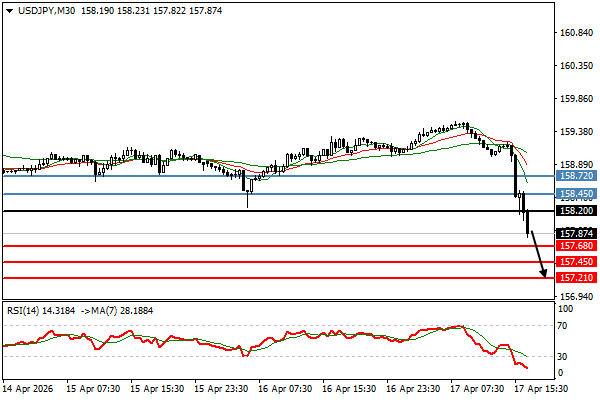The width and height of the screenshot is (600, 400).
Task: Click the black downward forecast arrow
Action: click(537, 254)
